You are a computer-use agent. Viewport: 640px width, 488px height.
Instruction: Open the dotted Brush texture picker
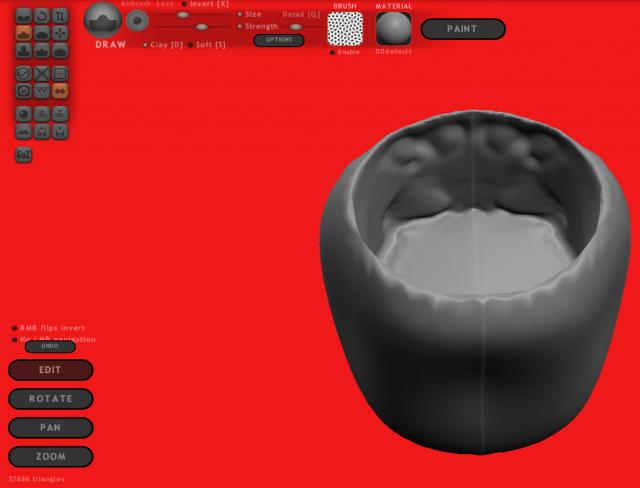[345, 29]
